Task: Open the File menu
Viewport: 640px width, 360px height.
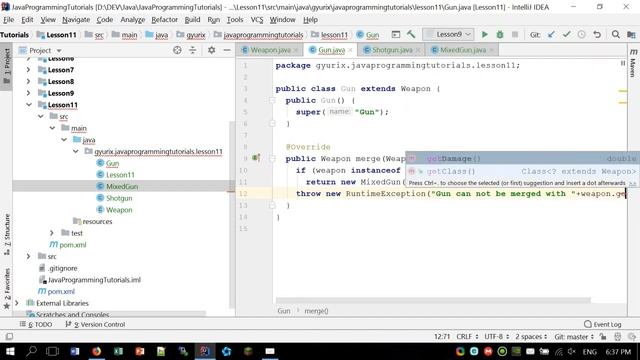Action: [8, 20]
